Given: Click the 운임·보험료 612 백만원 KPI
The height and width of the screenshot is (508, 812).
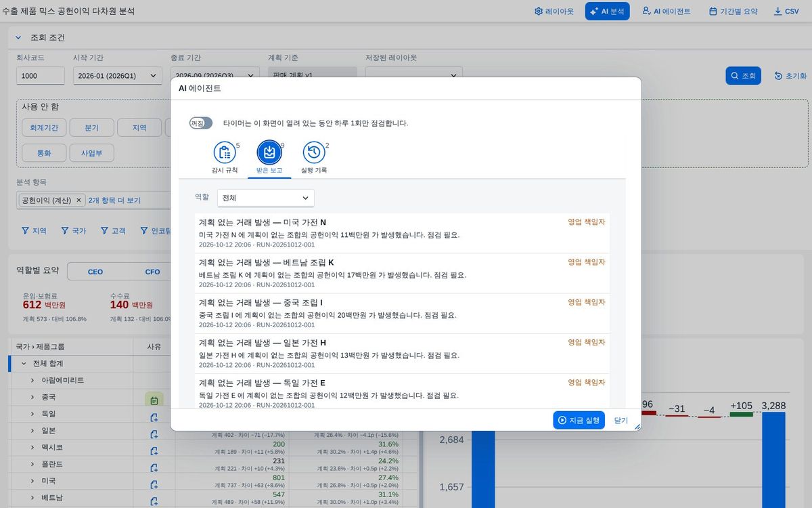Looking at the screenshot, I should point(55,307).
